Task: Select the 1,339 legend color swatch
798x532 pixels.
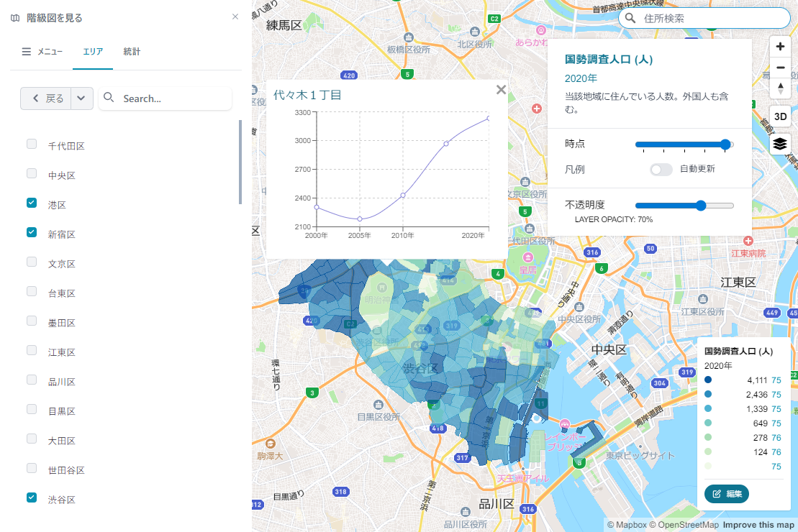Action: coord(708,408)
